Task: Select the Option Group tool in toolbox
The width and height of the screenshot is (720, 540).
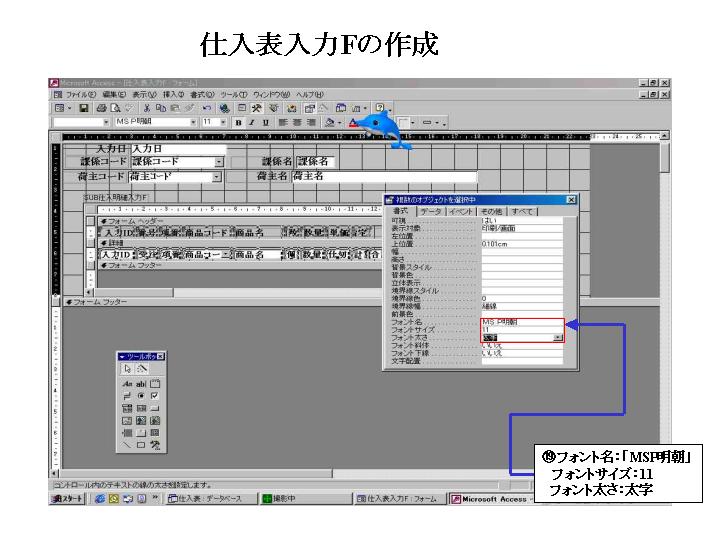Action: click(155, 384)
